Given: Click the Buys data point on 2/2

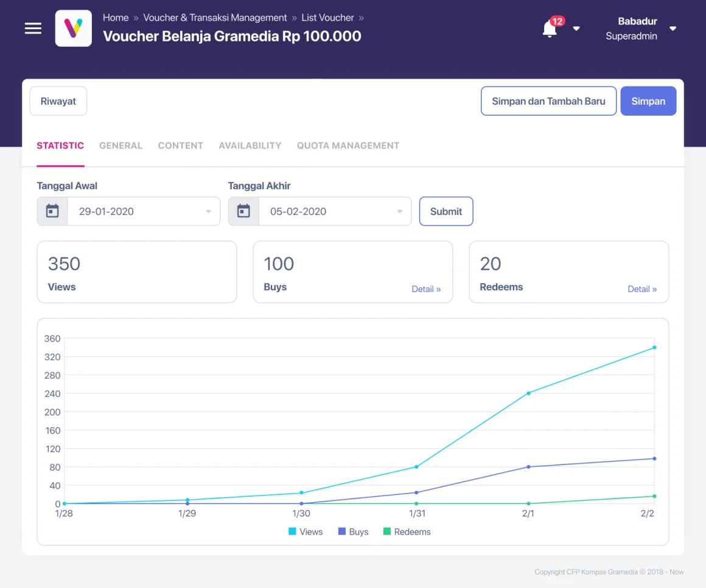Looking at the screenshot, I should pos(654,459).
